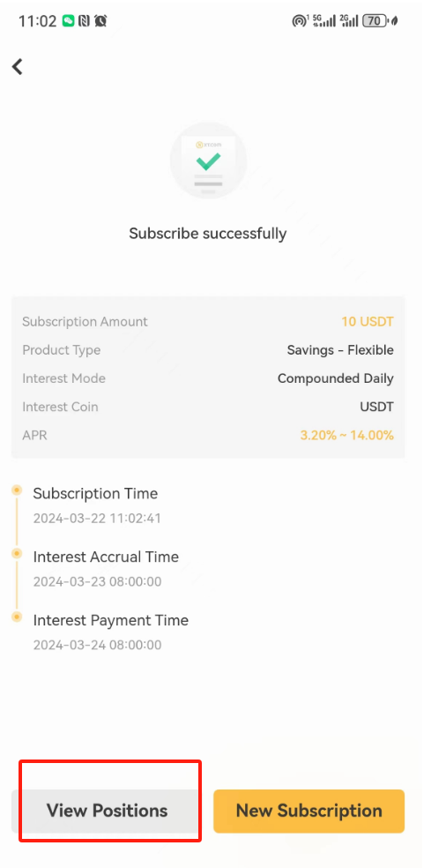The height and width of the screenshot is (868, 431).
Task: Tap the NFC icon in status bar
Action: [x=84, y=21]
